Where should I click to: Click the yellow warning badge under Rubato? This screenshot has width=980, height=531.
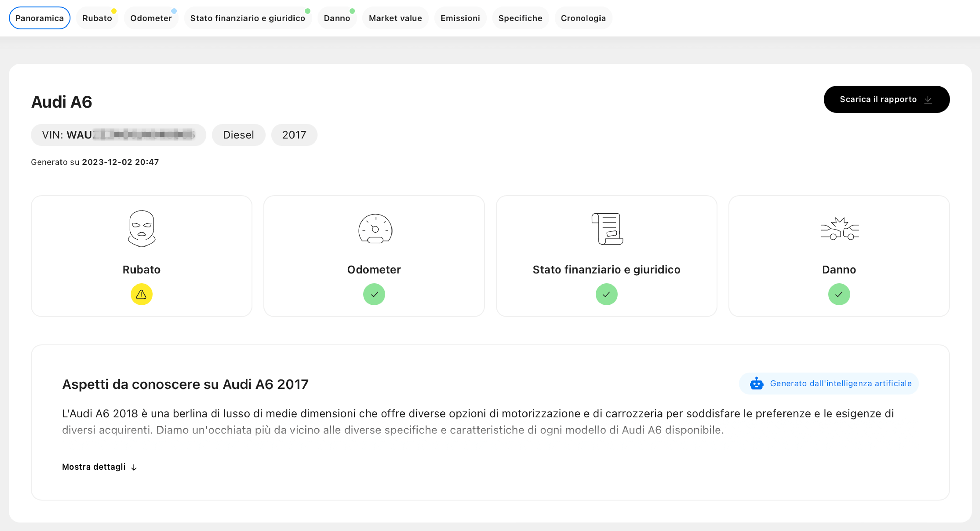pos(142,294)
